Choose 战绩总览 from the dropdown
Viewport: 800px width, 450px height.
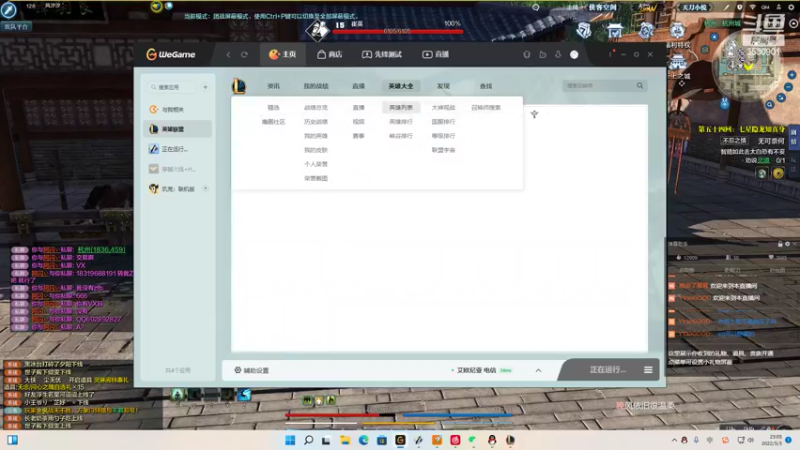(316, 108)
